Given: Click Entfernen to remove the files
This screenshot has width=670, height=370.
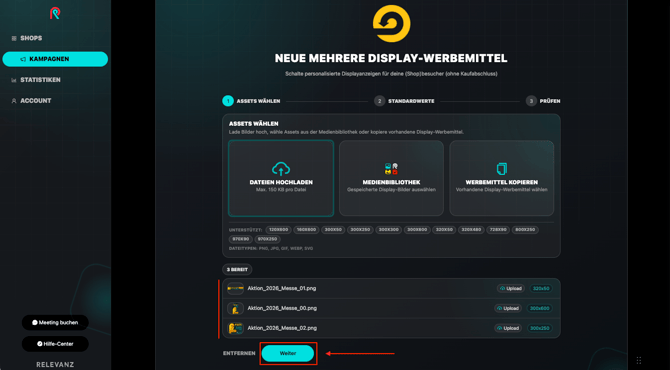Looking at the screenshot, I should coord(239,353).
